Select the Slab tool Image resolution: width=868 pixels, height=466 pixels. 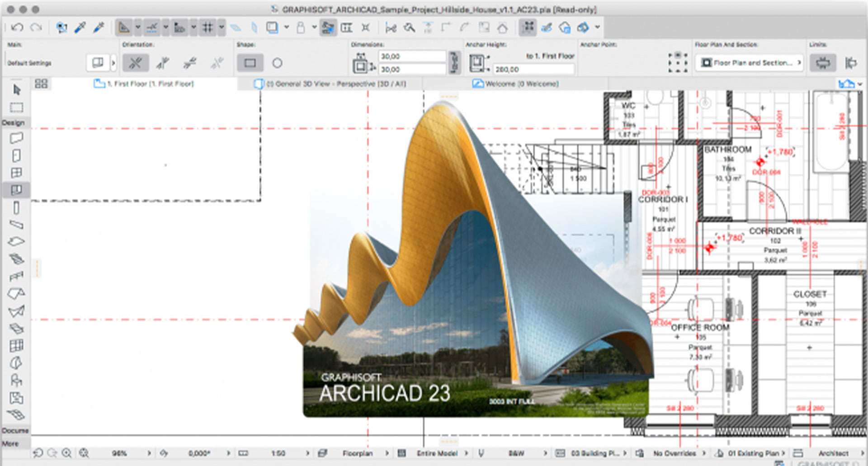coord(17,242)
